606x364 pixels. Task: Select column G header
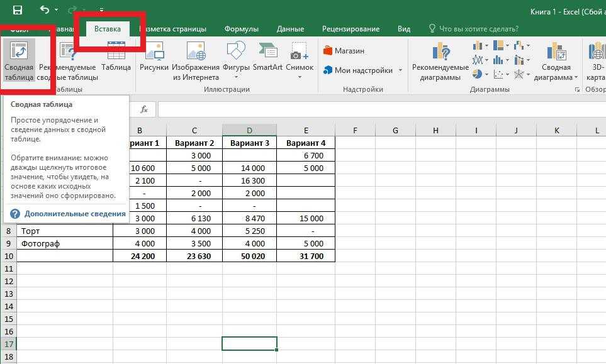pyautogui.click(x=395, y=131)
